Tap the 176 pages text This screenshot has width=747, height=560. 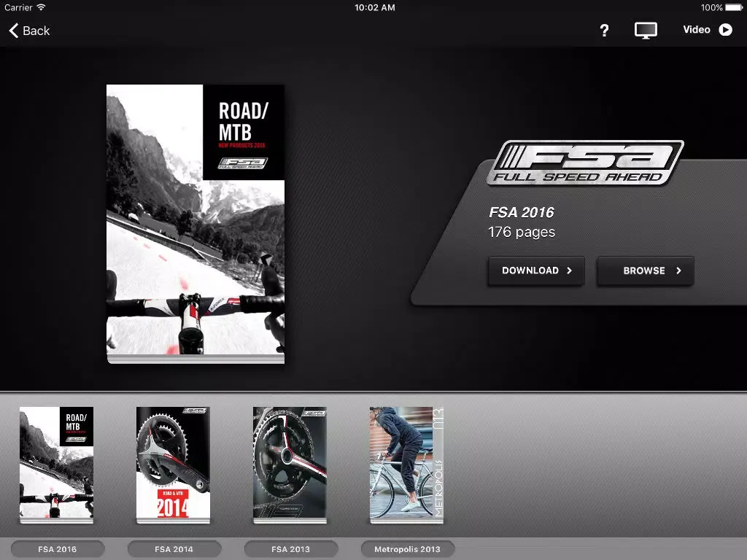tap(521, 233)
